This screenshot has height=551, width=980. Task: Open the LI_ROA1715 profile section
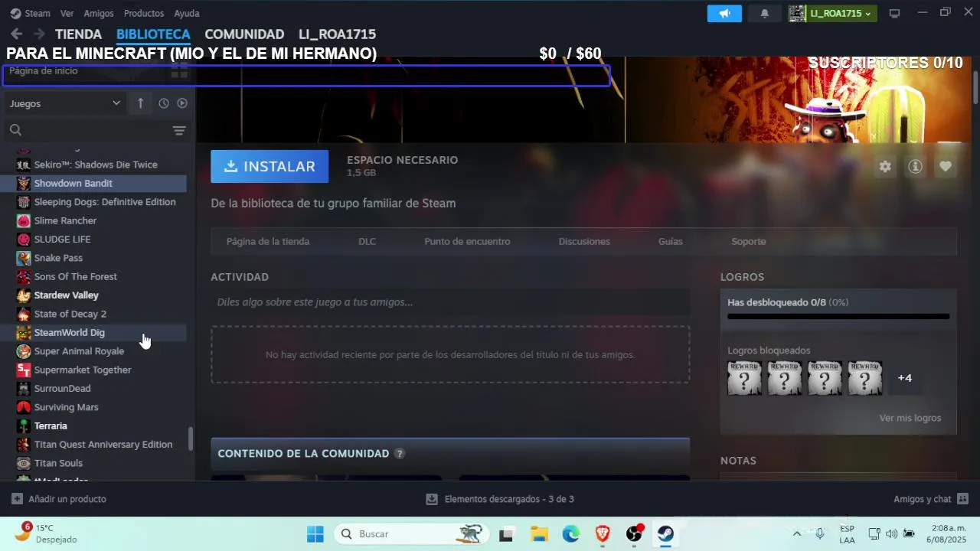(x=337, y=34)
